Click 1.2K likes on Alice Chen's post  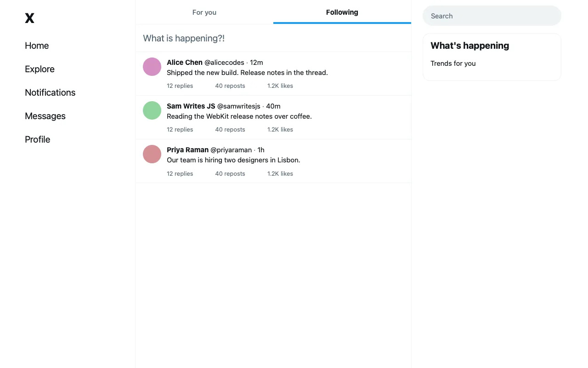click(280, 86)
